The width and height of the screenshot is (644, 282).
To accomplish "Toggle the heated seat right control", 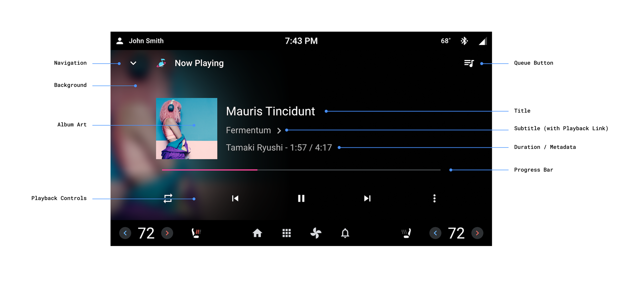I will pyautogui.click(x=406, y=233).
